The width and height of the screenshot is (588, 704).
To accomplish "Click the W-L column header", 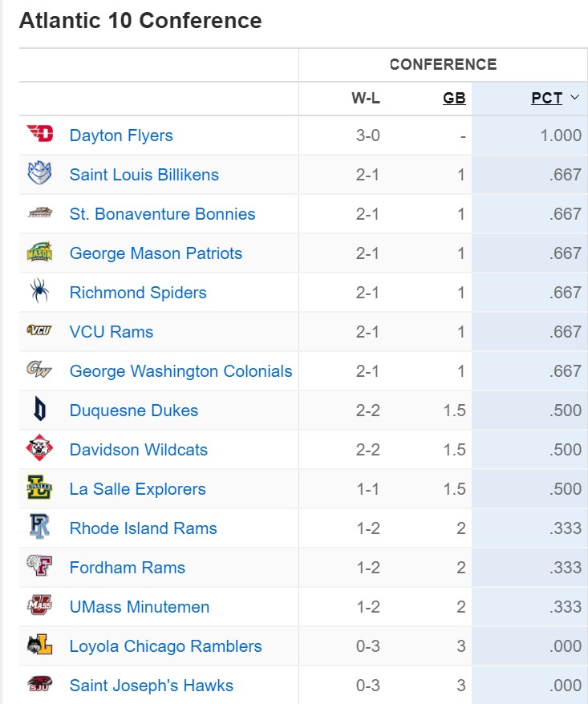I will [x=366, y=99].
